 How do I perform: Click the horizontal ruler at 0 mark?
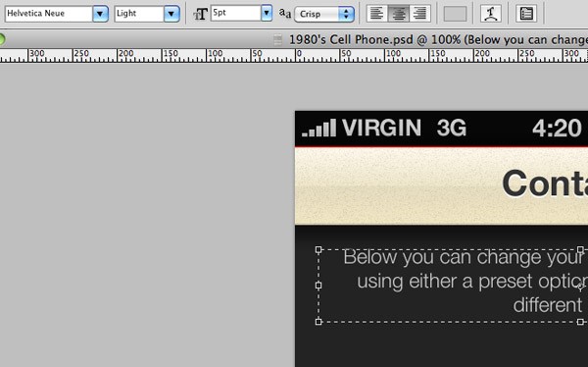point(296,55)
